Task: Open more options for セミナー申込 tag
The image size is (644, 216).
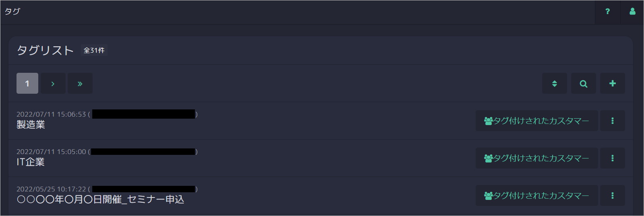Action: click(x=612, y=195)
